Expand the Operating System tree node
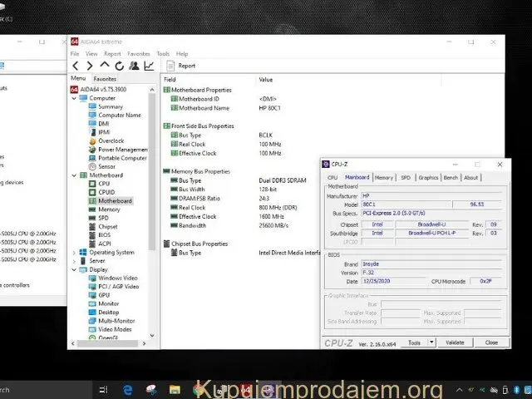 tap(74, 252)
